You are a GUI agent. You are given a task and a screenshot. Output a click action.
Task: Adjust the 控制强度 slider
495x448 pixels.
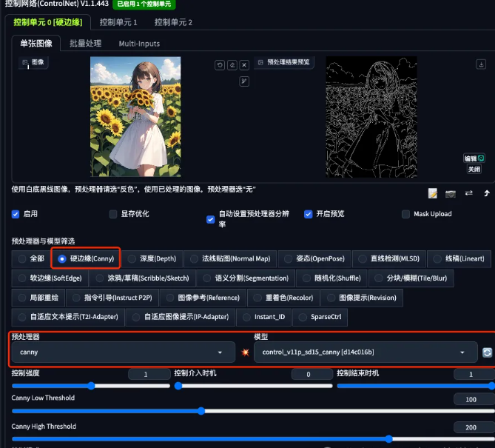point(91,386)
